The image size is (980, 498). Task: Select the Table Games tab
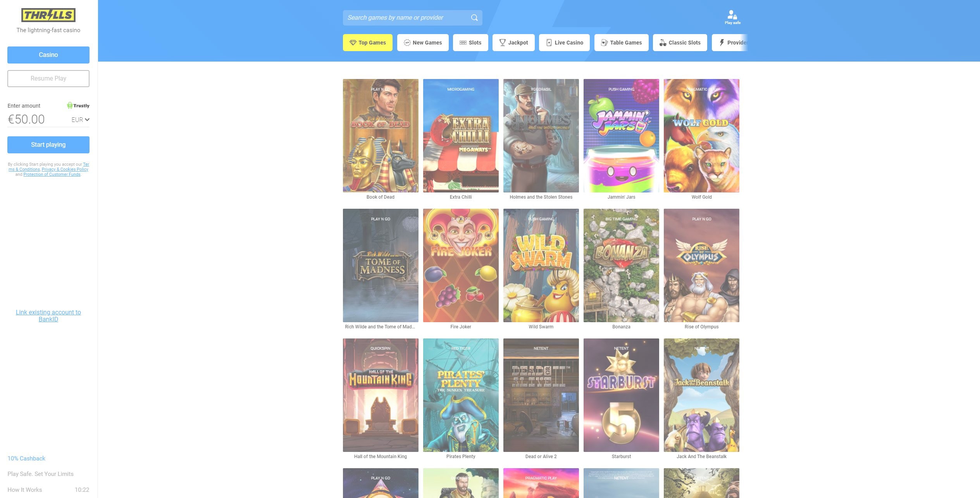coord(621,43)
